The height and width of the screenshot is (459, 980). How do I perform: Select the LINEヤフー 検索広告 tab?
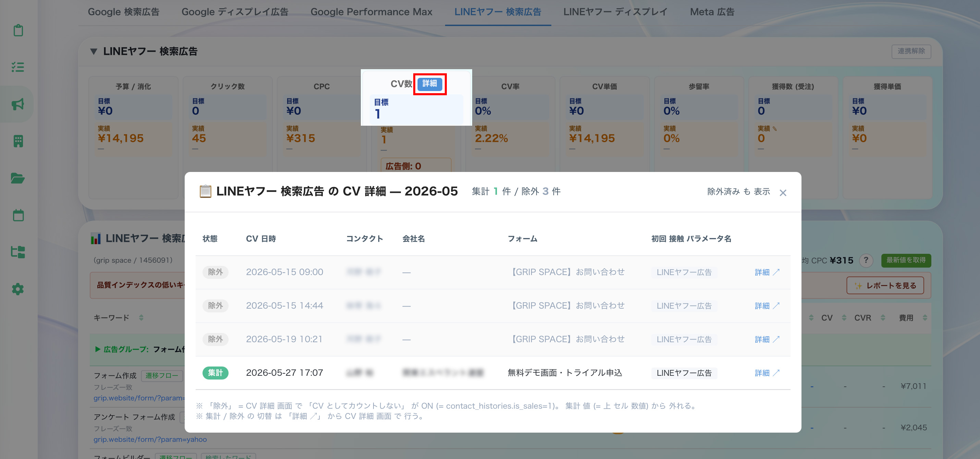point(498,12)
